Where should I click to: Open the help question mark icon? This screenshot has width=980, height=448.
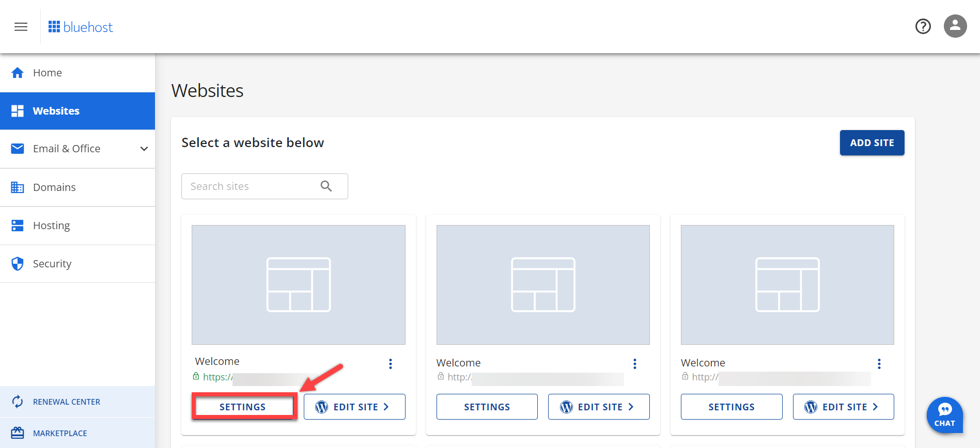click(923, 26)
